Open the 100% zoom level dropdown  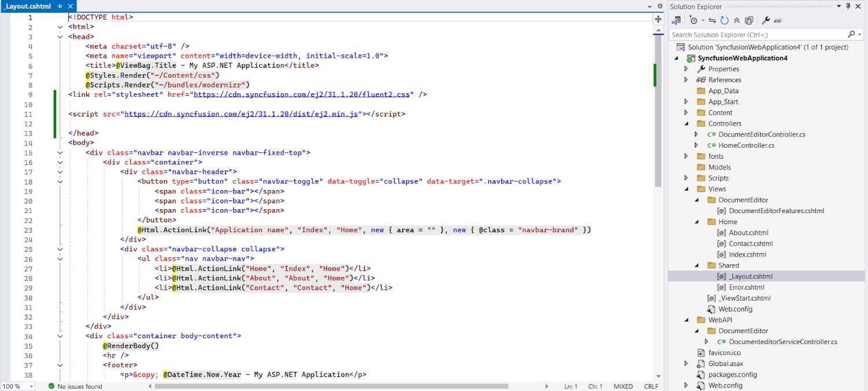click(17, 386)
